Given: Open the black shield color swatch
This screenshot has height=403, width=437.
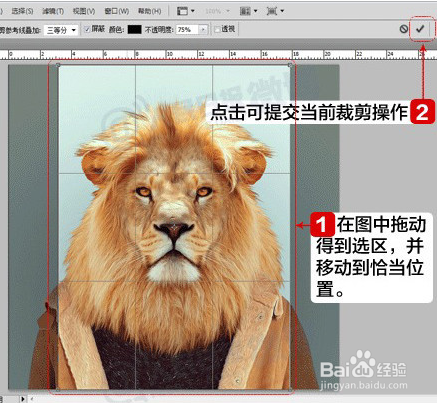Looking at the screenshot, I should pyautogui.click(x=134, y=30).
